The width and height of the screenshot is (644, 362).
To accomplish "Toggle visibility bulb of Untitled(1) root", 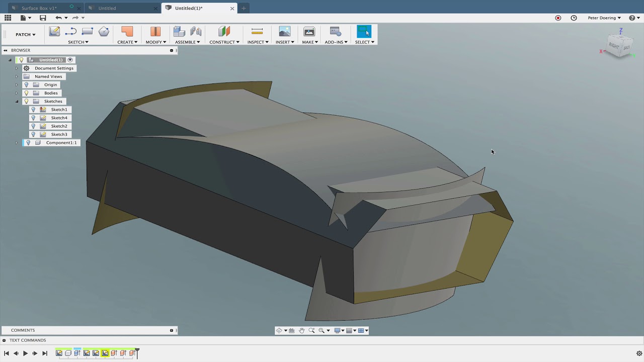I will pyautogui.click(x=21, y=60).
